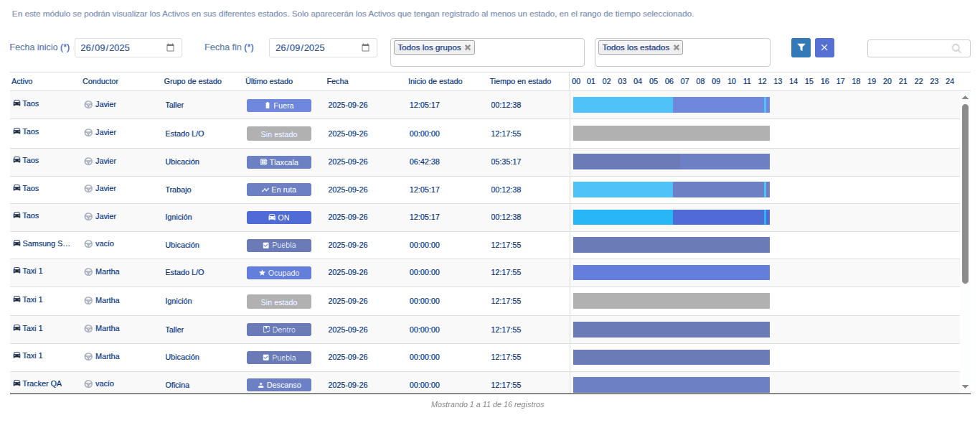This screenshot has width=980, height=433.
Task: Click steering wheel icon beside Martha Estado L/O
Action: [x=88, y=272]
